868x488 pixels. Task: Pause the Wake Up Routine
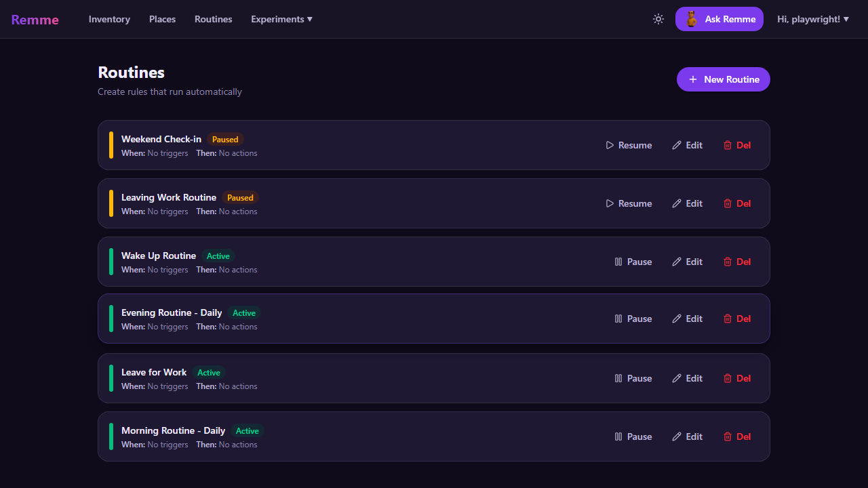(633, 262)
